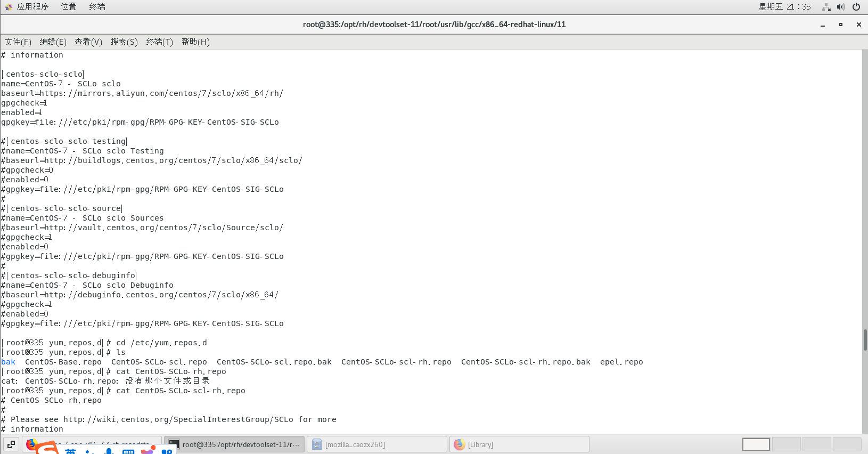Image resolution: width=868 pixels, height=454 pixels.
Task: Click the network status icon
Action: [826, 7]
